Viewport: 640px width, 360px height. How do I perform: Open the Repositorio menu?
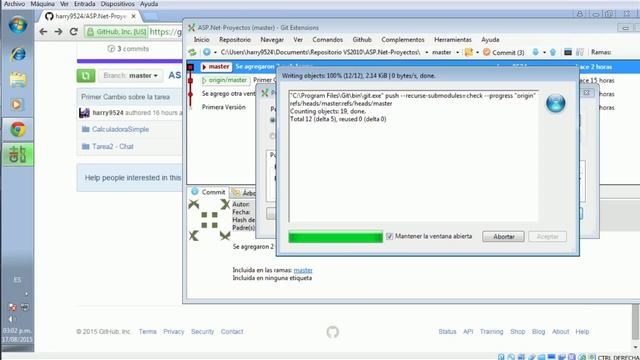235,40
